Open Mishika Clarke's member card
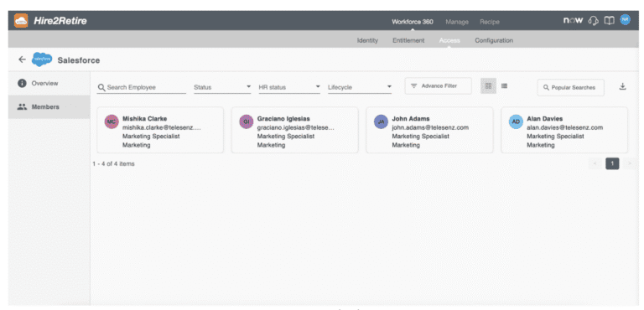This screenshot has height=310, width=644. (x=160, y=130)
